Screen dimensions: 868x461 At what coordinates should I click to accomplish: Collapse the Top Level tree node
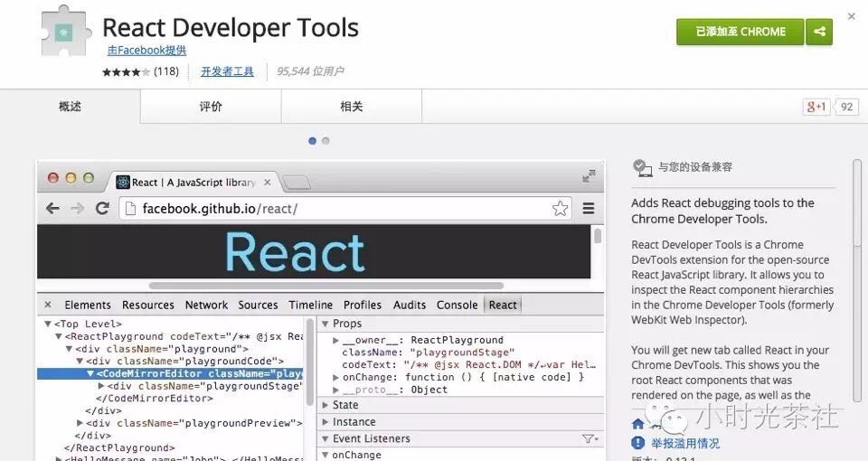click(48, 324)
